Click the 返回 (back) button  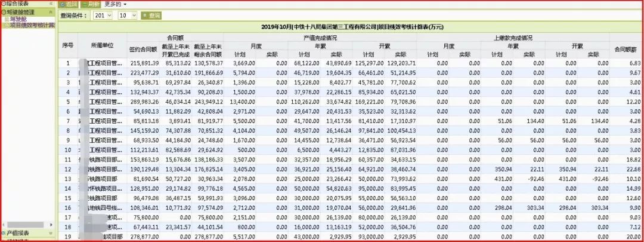pos(68,4)
